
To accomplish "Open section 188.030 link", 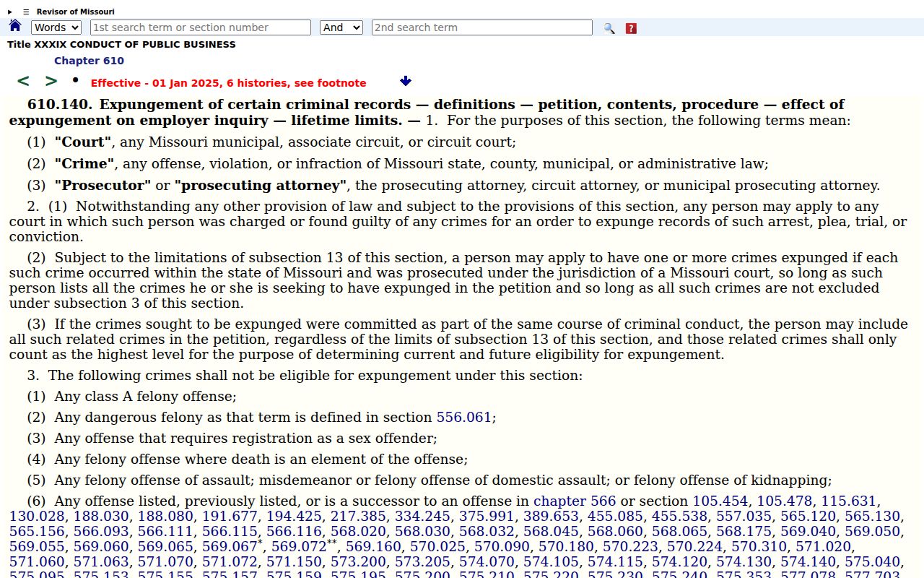I will coord(101,516).
